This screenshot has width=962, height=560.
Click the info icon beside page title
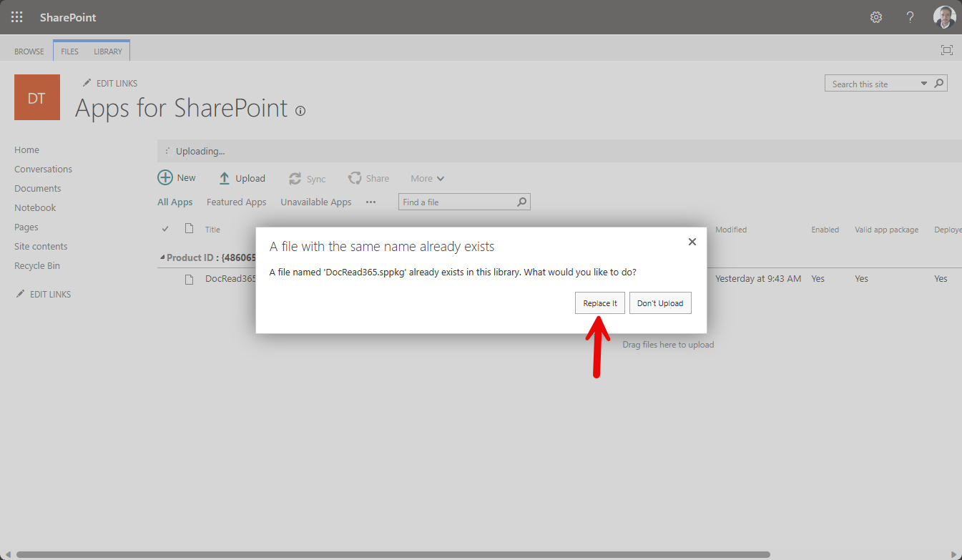(300, 111)
